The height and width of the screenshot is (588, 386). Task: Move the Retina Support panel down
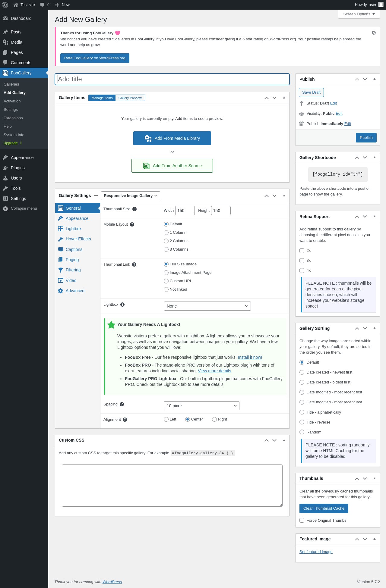click(x=365, y=217)
